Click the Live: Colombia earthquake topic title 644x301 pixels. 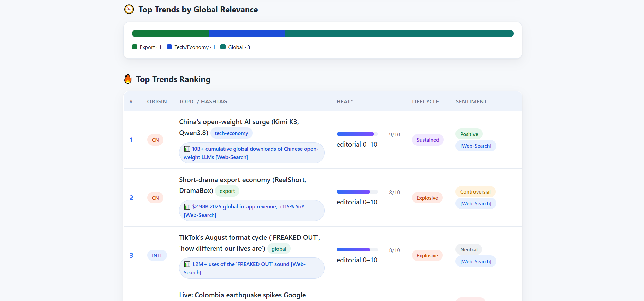[243, 295]
